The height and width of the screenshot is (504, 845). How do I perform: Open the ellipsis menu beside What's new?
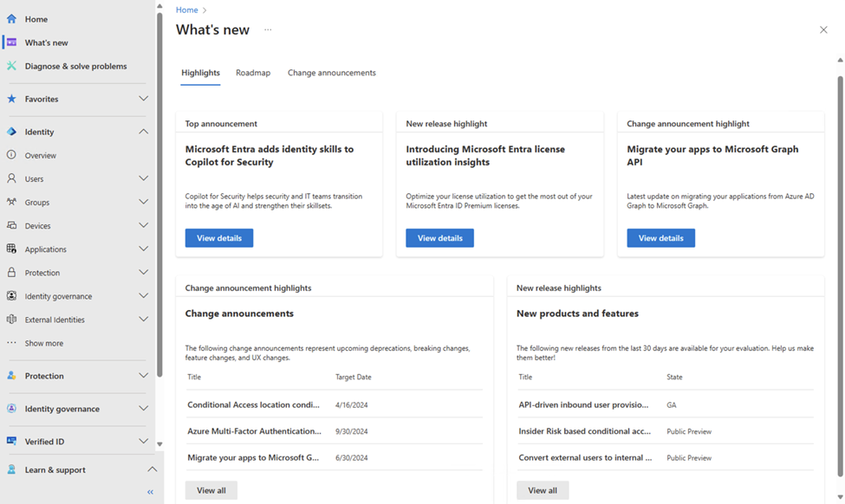pyautogui.click(x=268, y=29)
